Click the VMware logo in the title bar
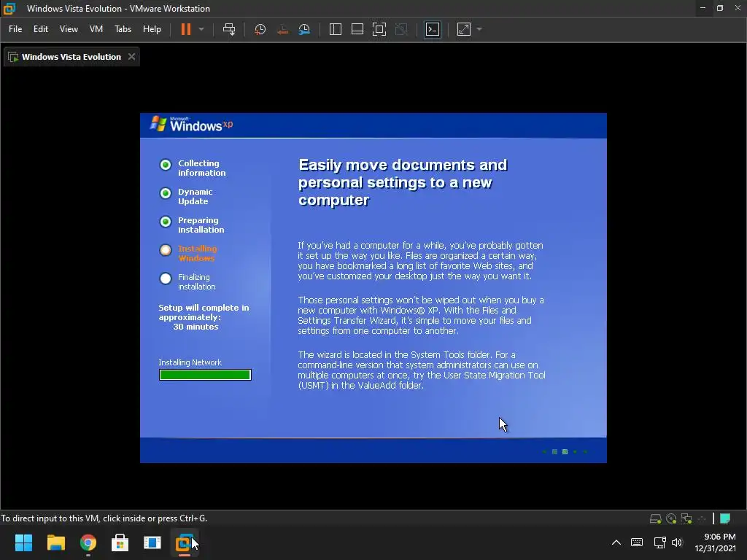This screenshot has height=560, width=747. [10, 8]
